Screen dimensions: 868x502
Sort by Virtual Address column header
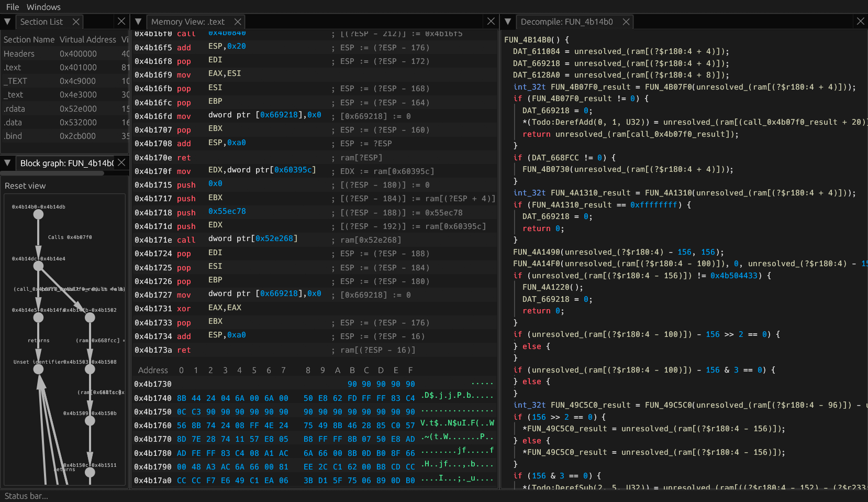click(88, 39)
